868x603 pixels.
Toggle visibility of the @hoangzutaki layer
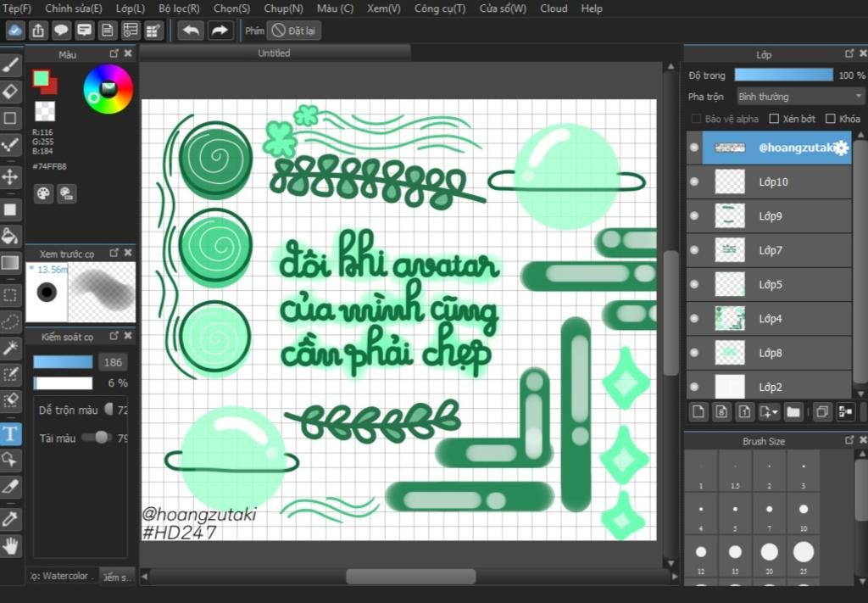pyautogui.click(x=694, y=148)
